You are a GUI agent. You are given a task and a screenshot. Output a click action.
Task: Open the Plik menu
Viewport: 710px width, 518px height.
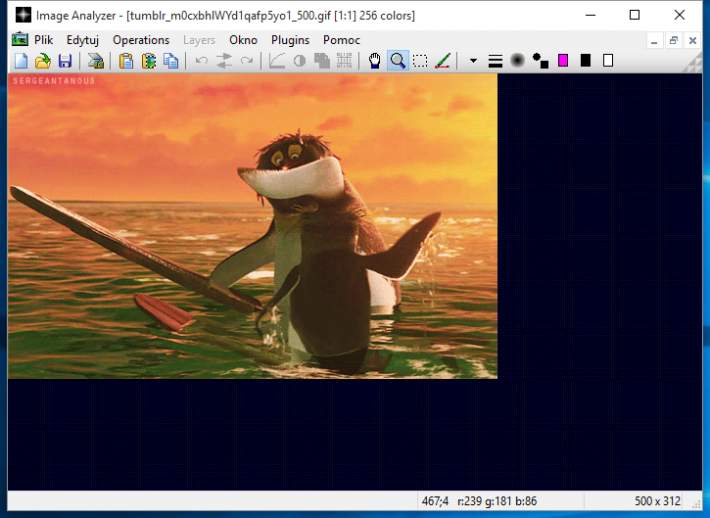pyautogui.click(x=43, y=40)
